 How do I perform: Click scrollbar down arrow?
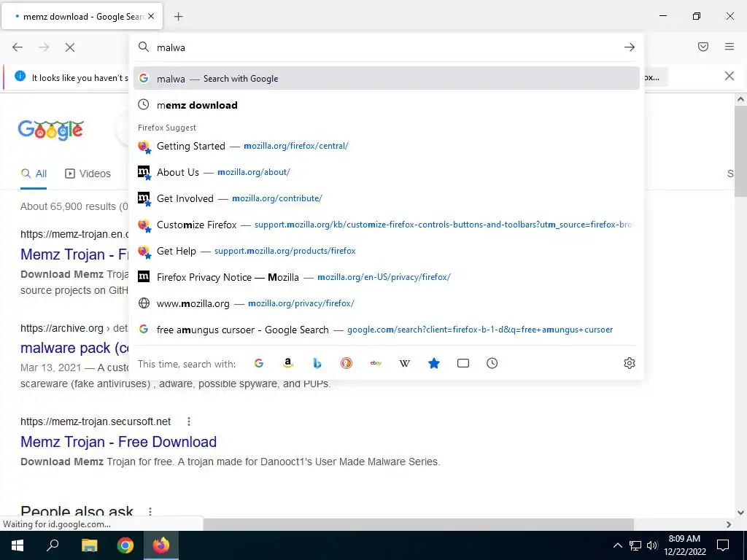(740, 513)
